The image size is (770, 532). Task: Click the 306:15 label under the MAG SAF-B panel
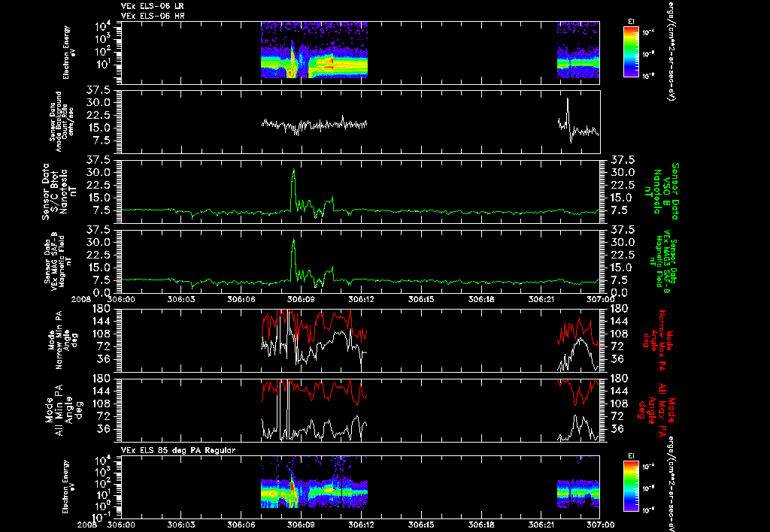pos(421,299)
